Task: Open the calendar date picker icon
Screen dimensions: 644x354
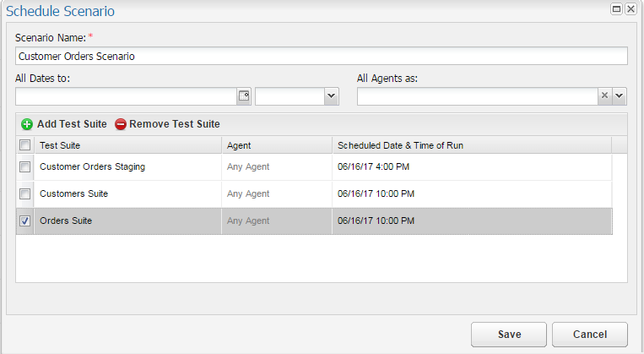Action: click(244, 96)
